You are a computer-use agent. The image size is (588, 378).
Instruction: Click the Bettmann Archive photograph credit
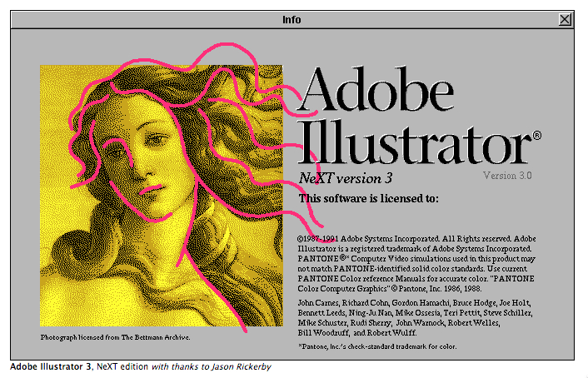(115, 337)
